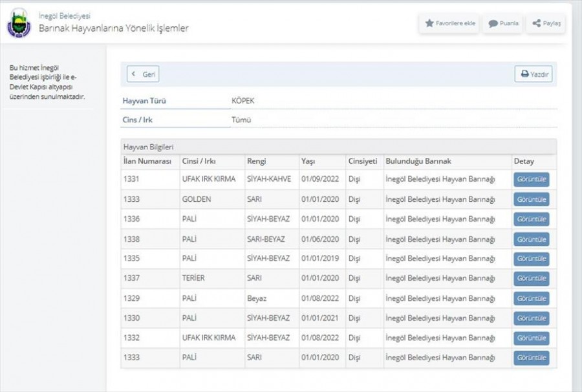Screen dimensions: 582x392
Task: Open details of the Beyaz PALİ listing 1329
Action: (x=531, y=299)
